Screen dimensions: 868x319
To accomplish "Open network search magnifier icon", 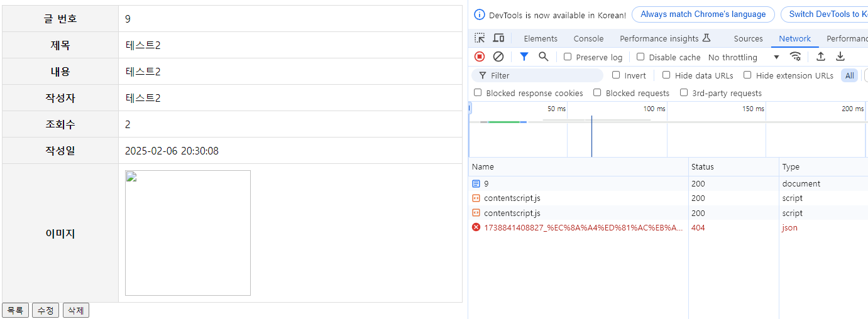I will pos(544,57).
